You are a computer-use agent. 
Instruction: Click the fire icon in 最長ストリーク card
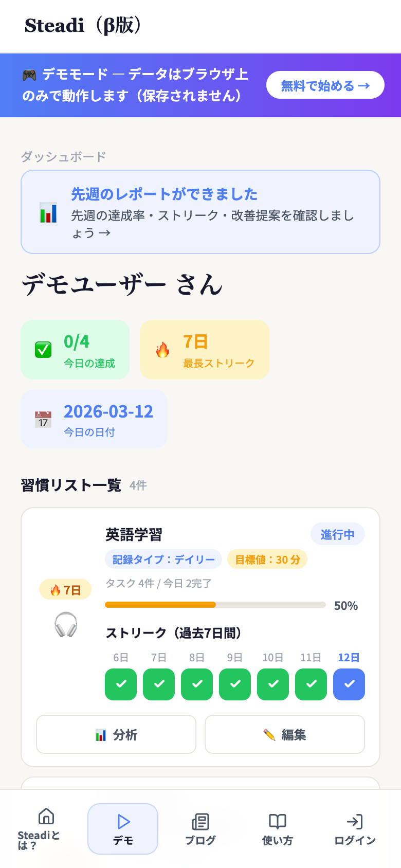[162, 350]
